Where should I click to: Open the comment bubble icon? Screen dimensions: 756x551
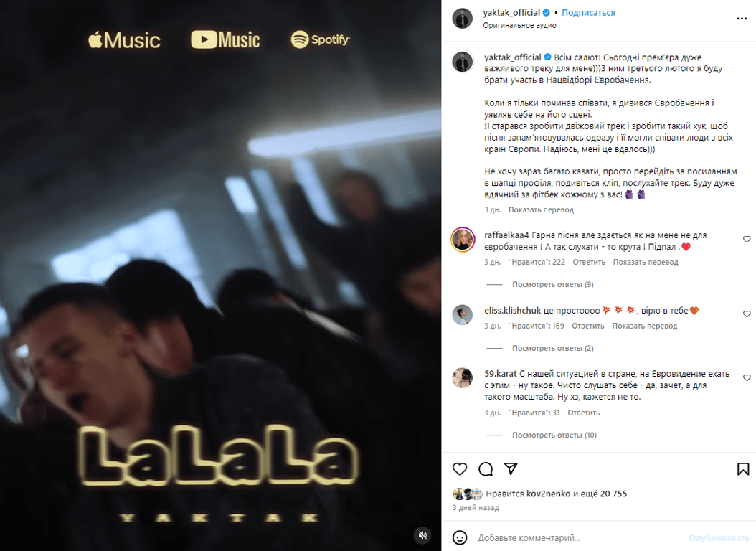486,469
